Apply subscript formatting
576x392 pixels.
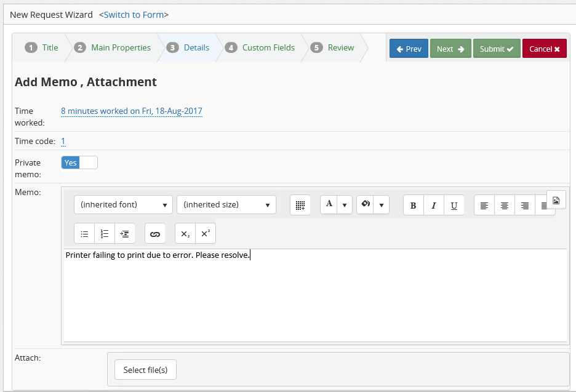tap(185, 234)
